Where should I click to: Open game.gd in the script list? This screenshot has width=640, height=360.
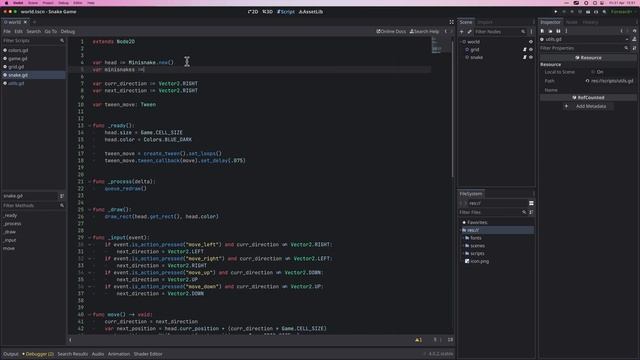[x=18, y=58]
